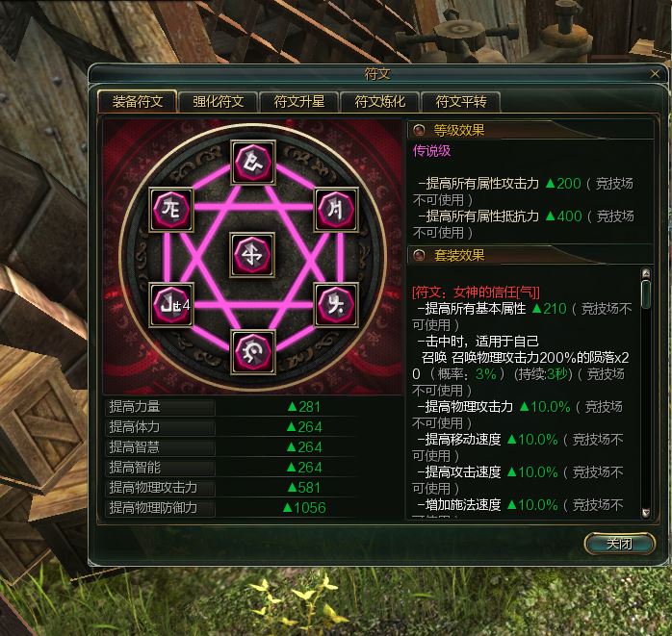Close the 符文 window with X

[x=655, y=74]
